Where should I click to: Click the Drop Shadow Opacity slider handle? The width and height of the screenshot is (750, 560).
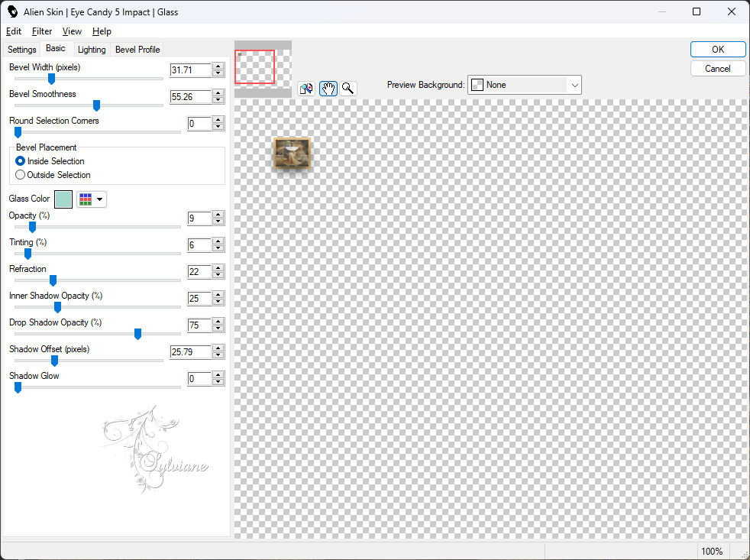pyautogui.click(x=137, y=334)
